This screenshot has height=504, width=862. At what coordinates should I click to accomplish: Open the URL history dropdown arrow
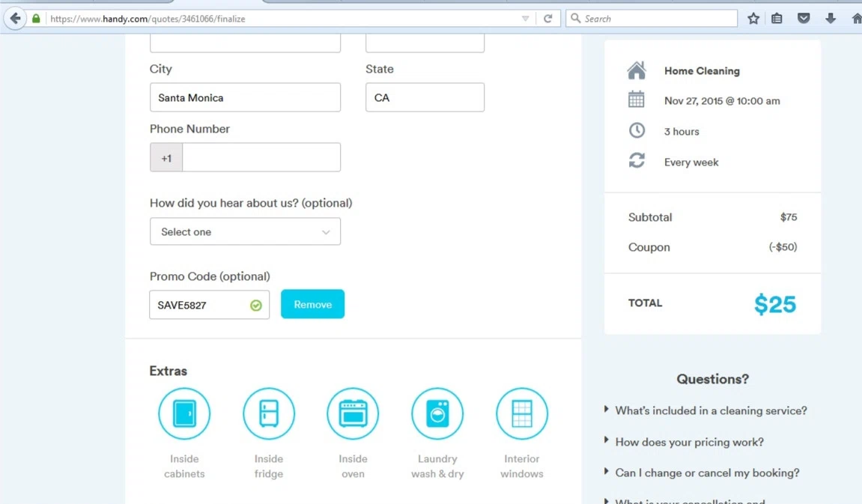coord(526,19)
